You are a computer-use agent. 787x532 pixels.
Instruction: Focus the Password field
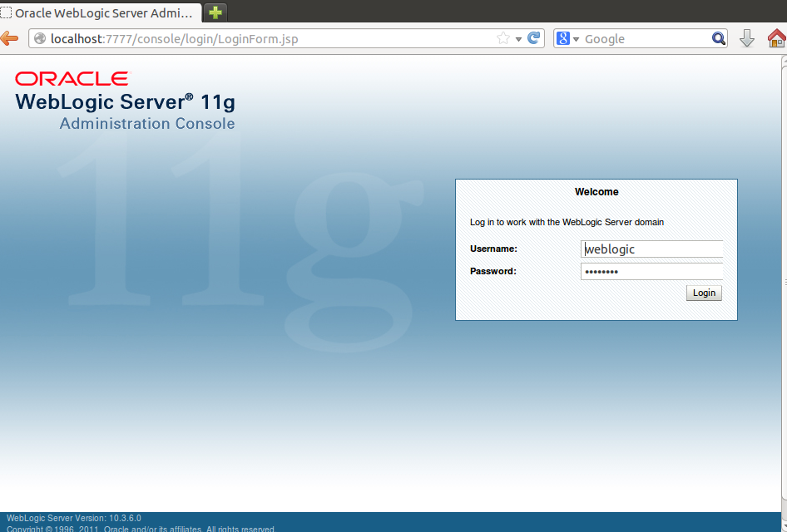click(x=651, y=271)
